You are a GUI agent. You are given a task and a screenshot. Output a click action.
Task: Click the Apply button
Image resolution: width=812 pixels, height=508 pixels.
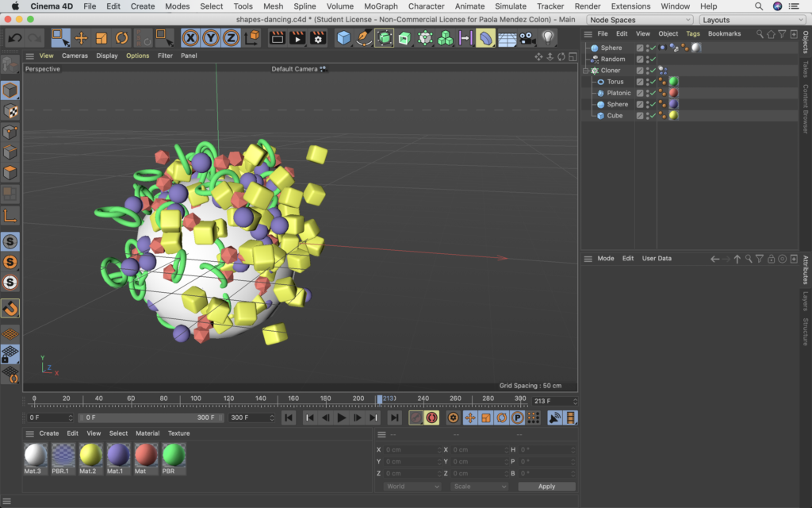click(x=546, y=487)
